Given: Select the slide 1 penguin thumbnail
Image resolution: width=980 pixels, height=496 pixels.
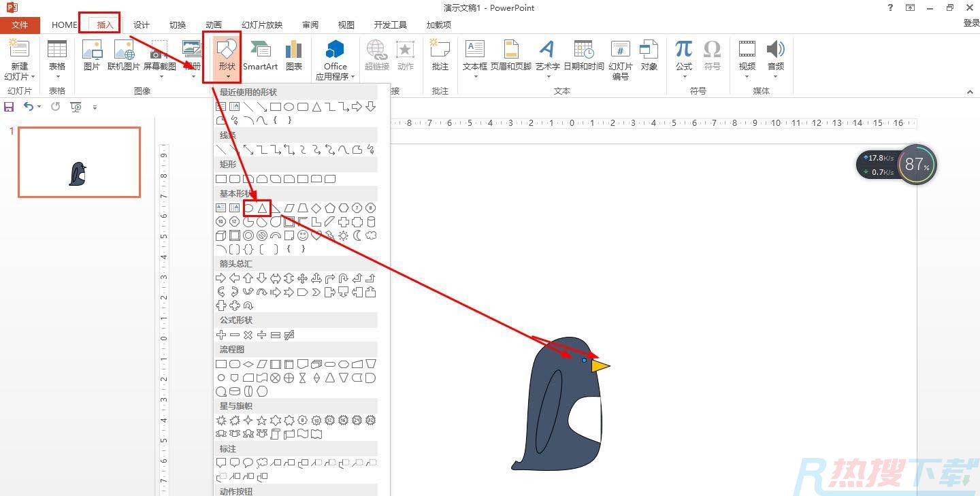Looking at the screenshot, I should [79, 162].
